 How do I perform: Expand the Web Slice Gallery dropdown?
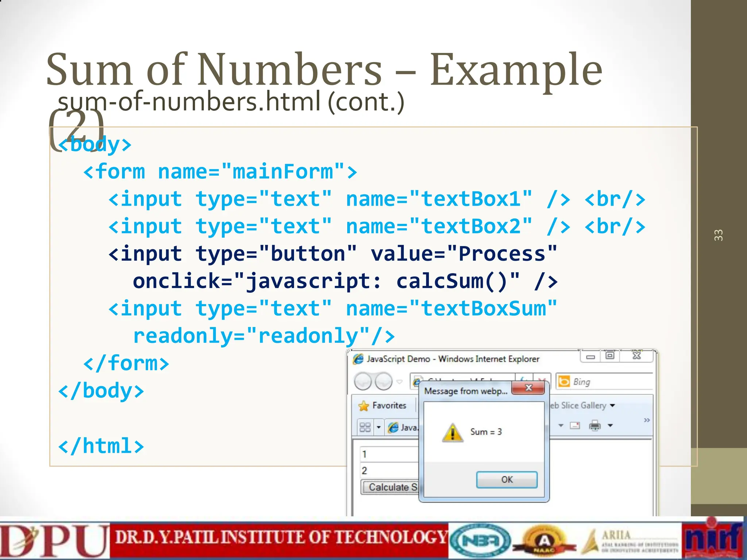coord(612,405)
